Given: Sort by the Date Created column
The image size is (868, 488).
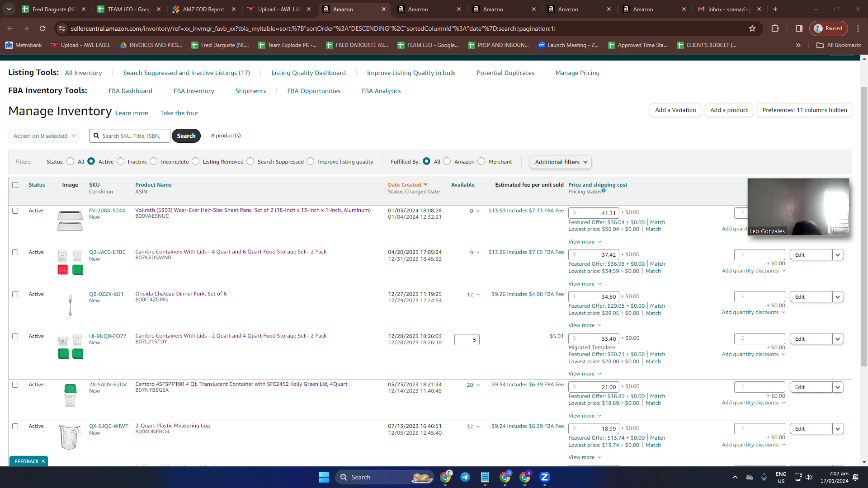Looking at the screenshot, I should [x=407, y=185].
